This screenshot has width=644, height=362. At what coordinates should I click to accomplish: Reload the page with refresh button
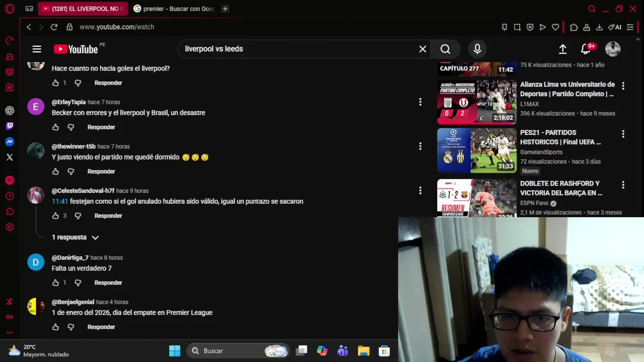(x=54, y=27)
